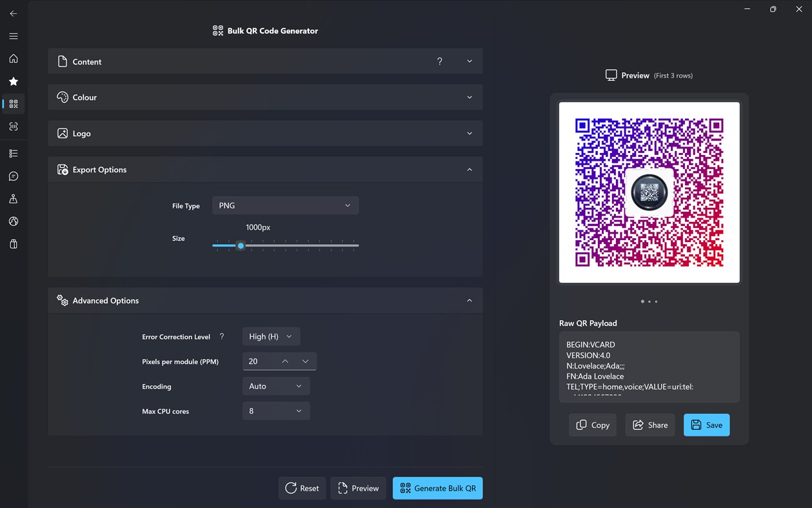812x508 pixels.
Task: Copy the raw QR payload
Action: (x=592, y=425)
